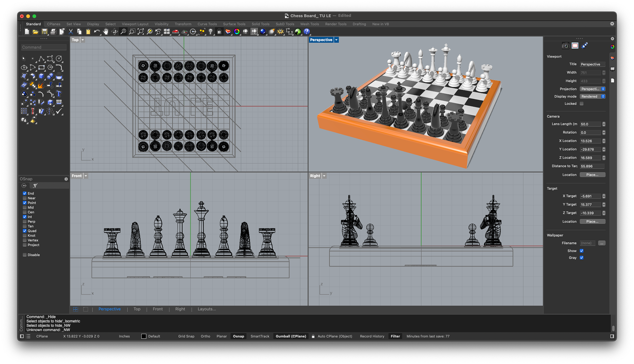This screenshot has width=634, height=364.
Task: Click the Default layer color swatch
Action: [x=144, y=336]
